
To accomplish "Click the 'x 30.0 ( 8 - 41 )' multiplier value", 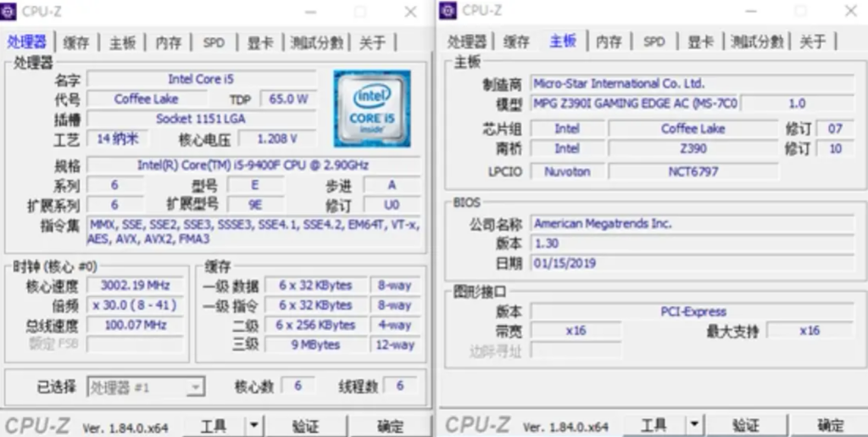I will pyautogui.click(x=135, y=305).
